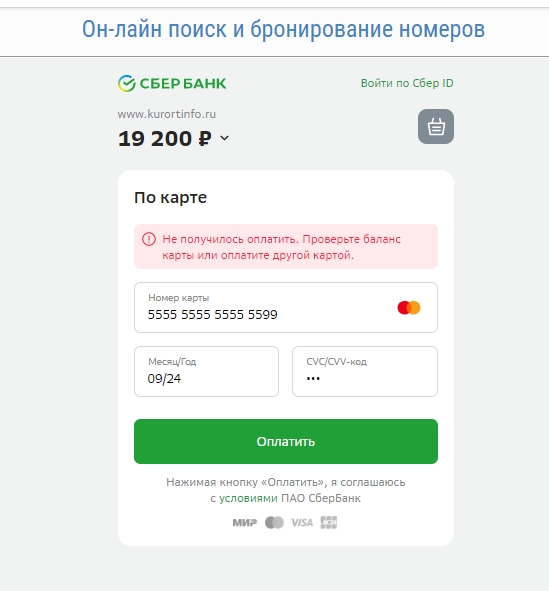Click the red exclamation error icon
This screenshot has height=591, width=549.
tap(149, 239)
